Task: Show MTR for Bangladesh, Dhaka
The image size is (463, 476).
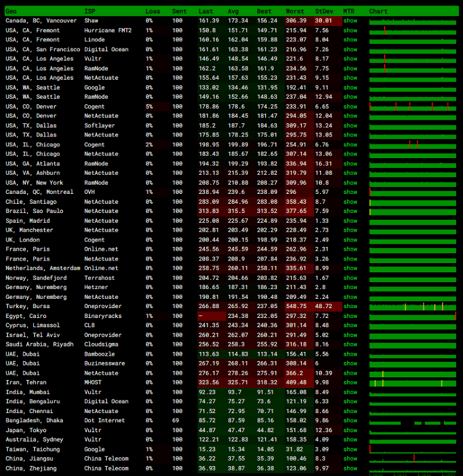Action: [x=350, y=420]
